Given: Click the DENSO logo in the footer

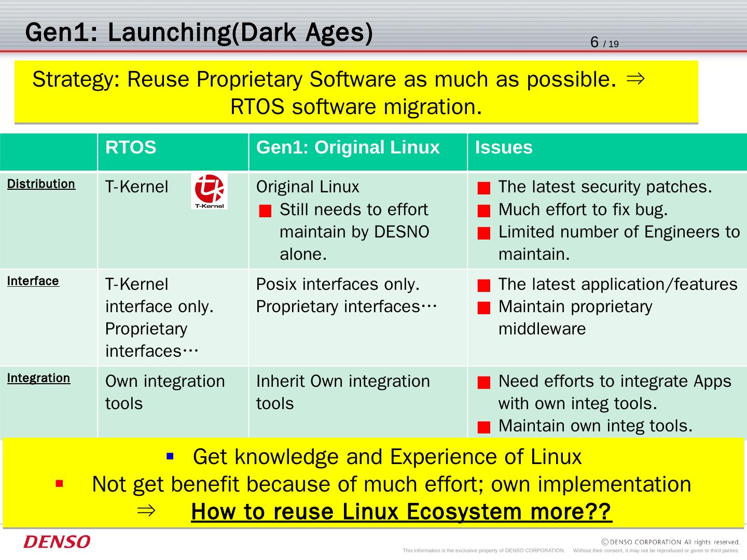Looking at the screenshot, I should (x=57, y=542).
